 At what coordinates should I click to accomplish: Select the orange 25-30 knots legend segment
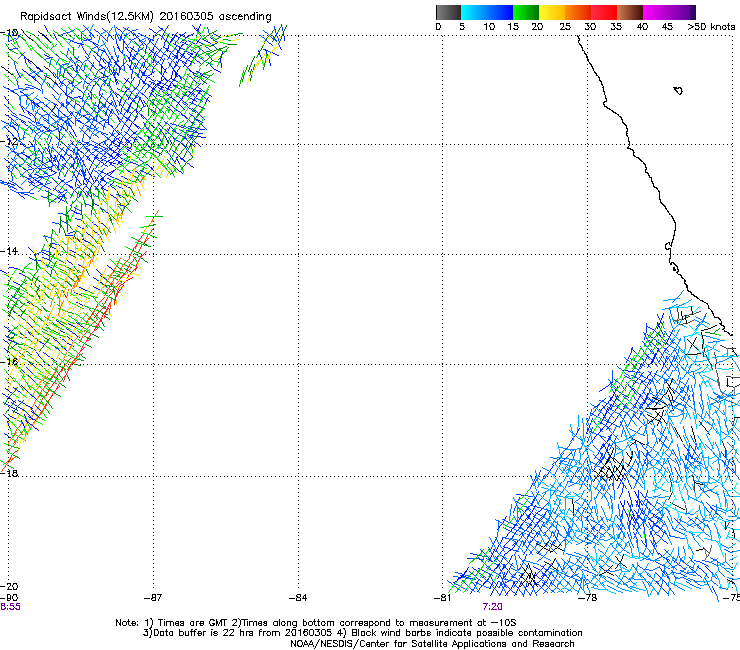(x=578, y=12)
